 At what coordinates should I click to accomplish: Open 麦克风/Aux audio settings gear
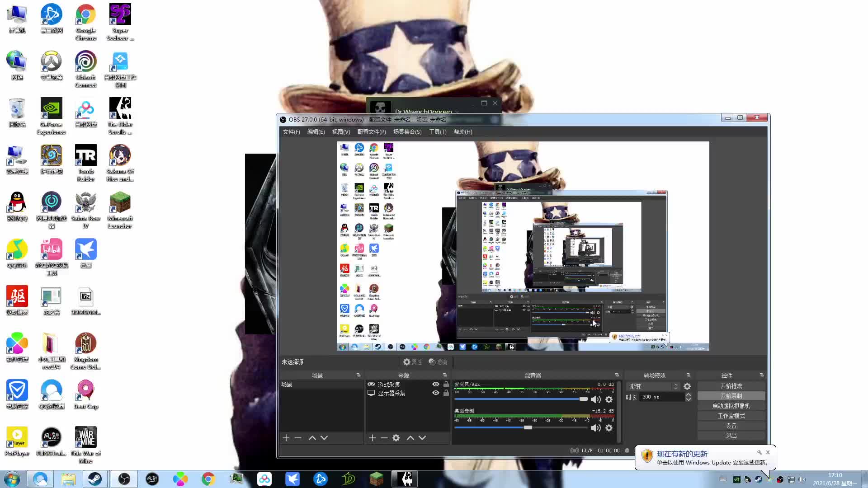tap(609, 399)
